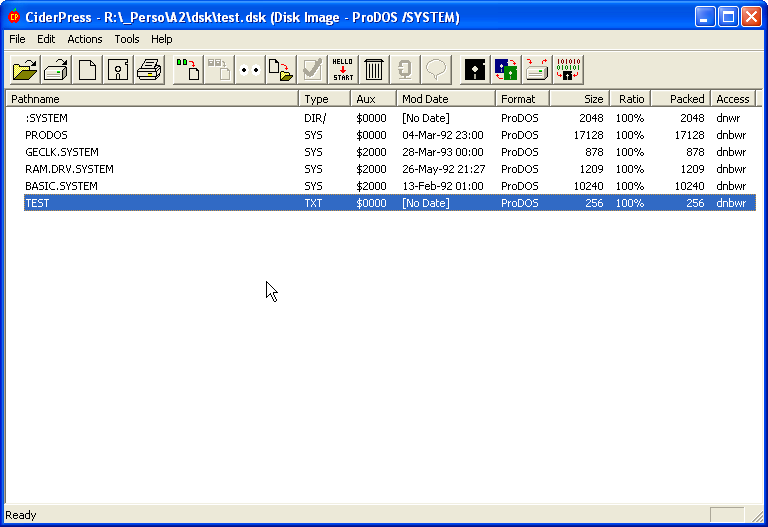Sort by Size column header
This screenshot has height=527, width=768.
pos(580,99)
